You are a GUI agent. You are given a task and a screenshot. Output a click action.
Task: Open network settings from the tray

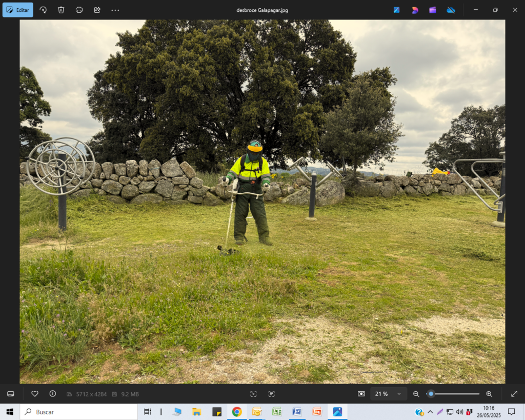coord(450,412)
